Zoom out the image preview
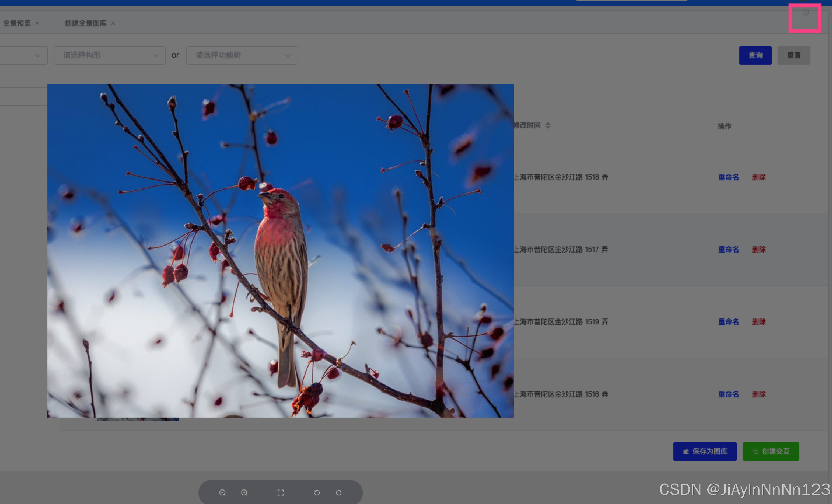The image size is (832, 504). [x=222, y=493]
